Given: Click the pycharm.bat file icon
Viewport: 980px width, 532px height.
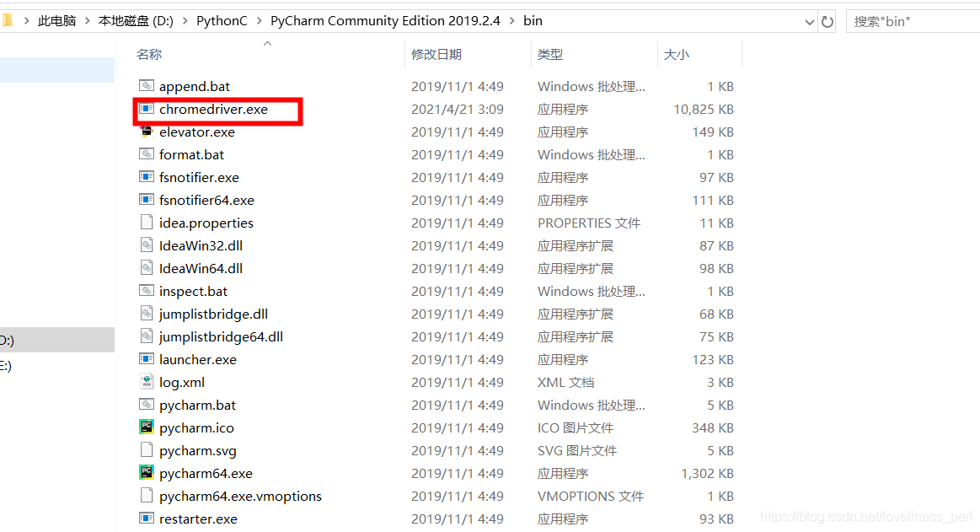Looking at the screenshot, I should click(147, 405).
